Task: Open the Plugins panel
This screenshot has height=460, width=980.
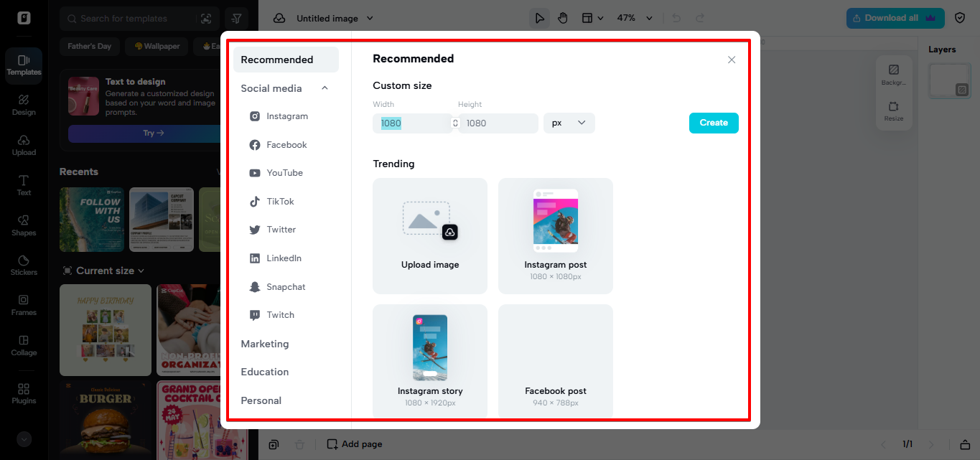Action: pos(23,393)
